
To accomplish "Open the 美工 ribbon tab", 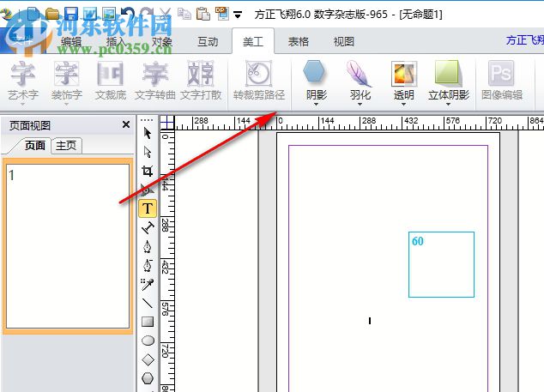I will 253,42.
